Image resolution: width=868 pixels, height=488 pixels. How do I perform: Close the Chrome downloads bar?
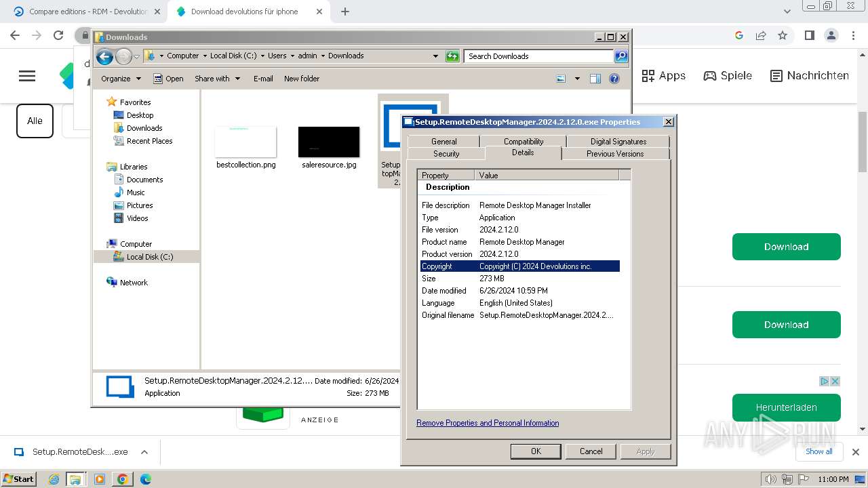coord(856,452)
